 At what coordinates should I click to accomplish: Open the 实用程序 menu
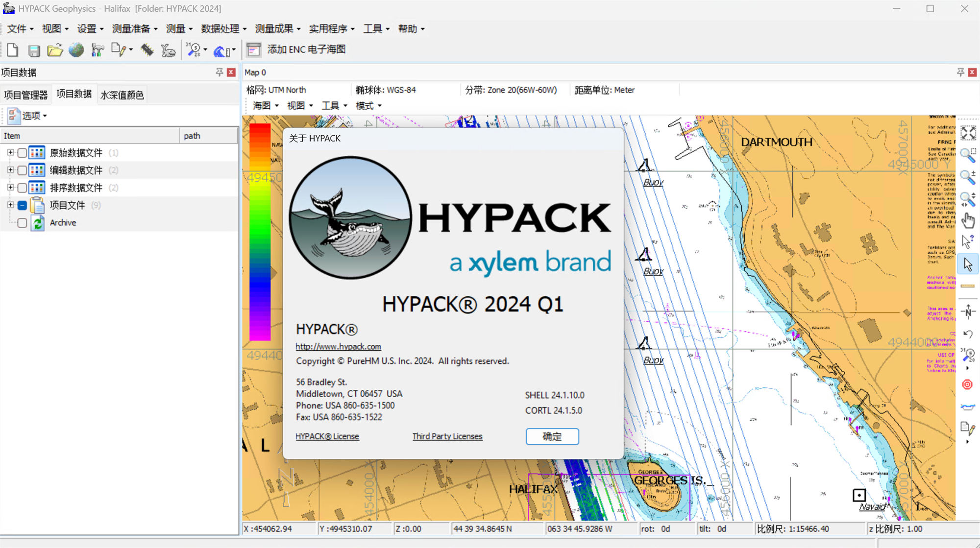332,29
